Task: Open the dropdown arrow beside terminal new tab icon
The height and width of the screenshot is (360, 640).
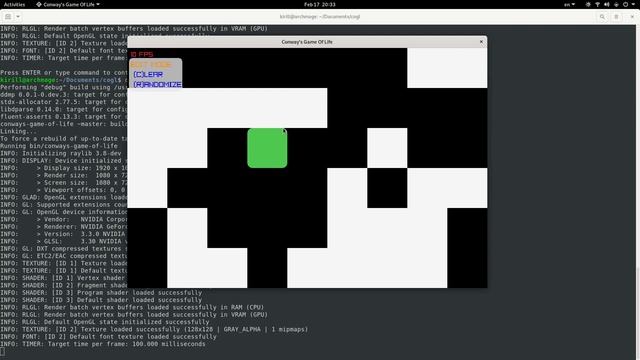Action: [18, 17]
